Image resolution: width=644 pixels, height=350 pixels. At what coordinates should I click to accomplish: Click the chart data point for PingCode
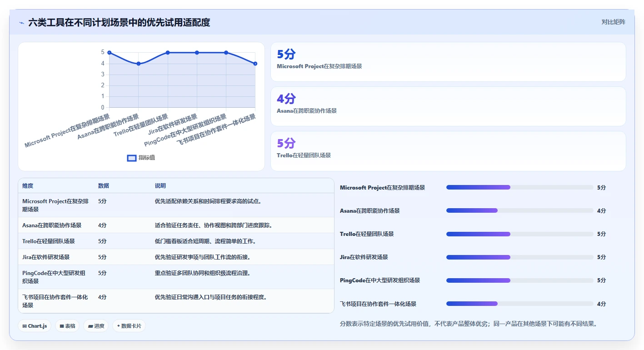(226, 53)
